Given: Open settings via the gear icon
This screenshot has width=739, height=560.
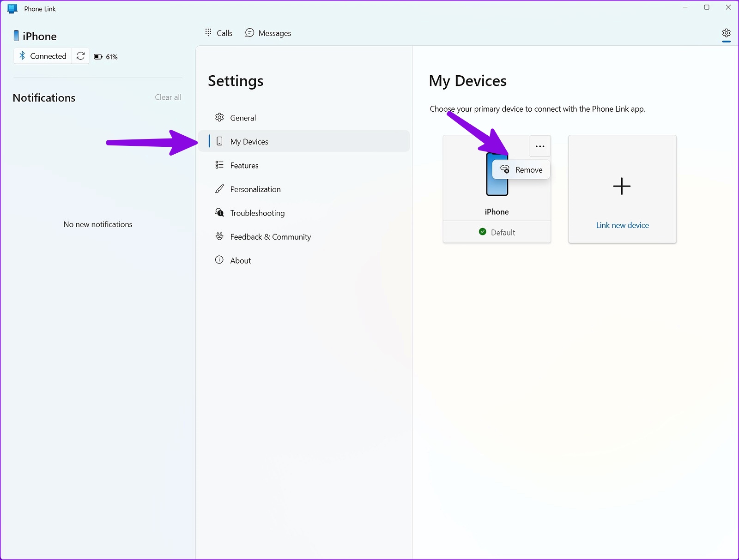Looking at the screenshot, I should click(726, 33).
